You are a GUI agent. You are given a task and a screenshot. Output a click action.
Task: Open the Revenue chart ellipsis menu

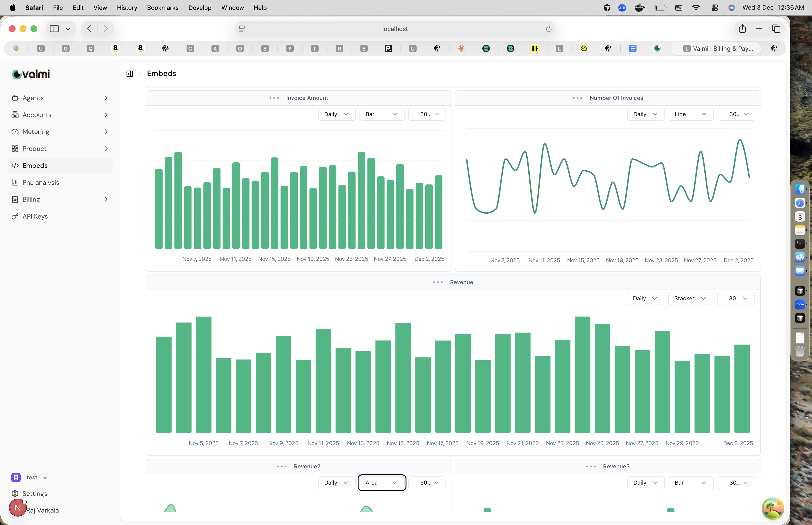pyautogui.click(x=437, y=282)
